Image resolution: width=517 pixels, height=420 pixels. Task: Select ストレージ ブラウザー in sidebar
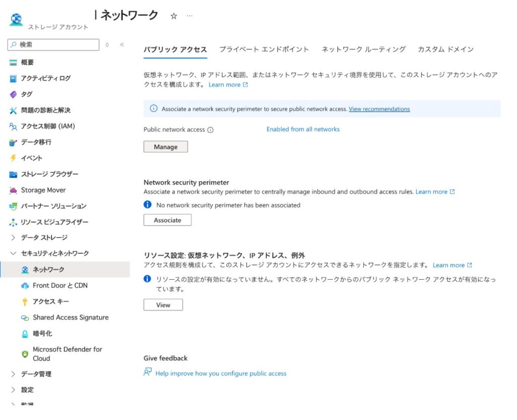[x=49, y=174]
